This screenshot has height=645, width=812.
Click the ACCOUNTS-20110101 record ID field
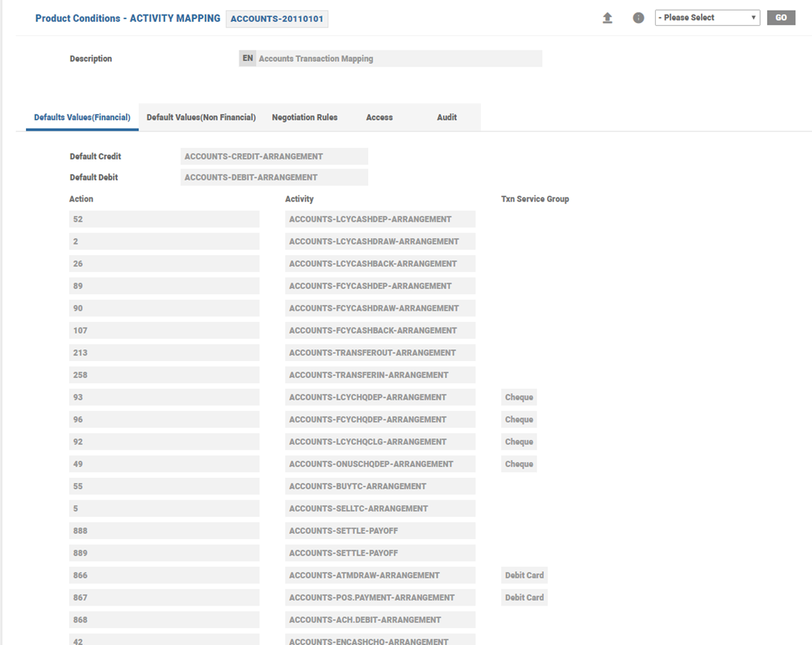pyautogui.click(x=277, y=19)
